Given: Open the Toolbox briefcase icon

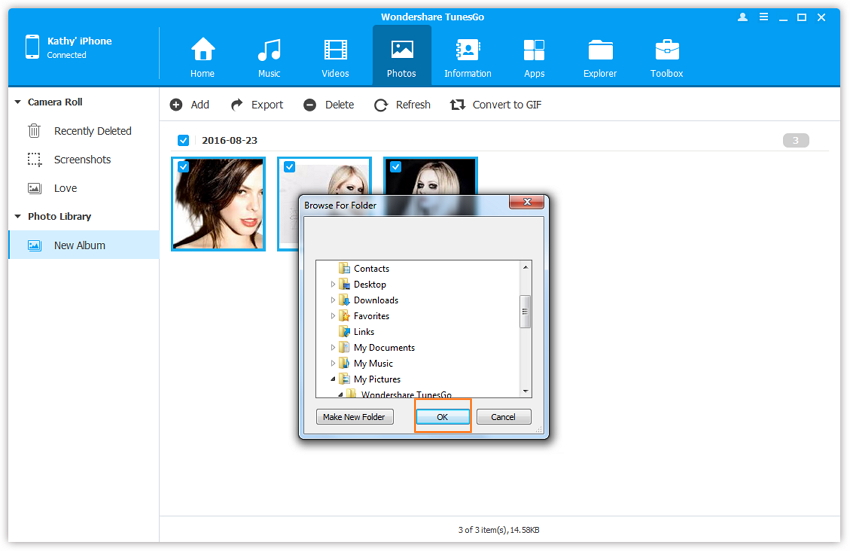Looking at the screenshot, I should point(667,50).
